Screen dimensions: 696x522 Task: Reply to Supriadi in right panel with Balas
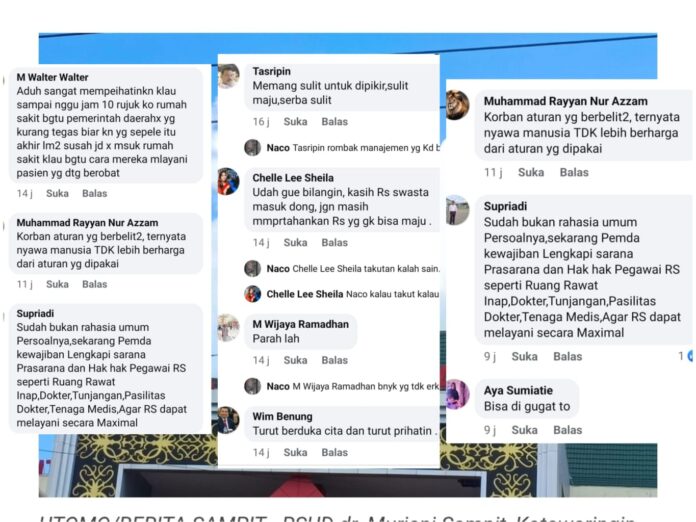point(567,356)
